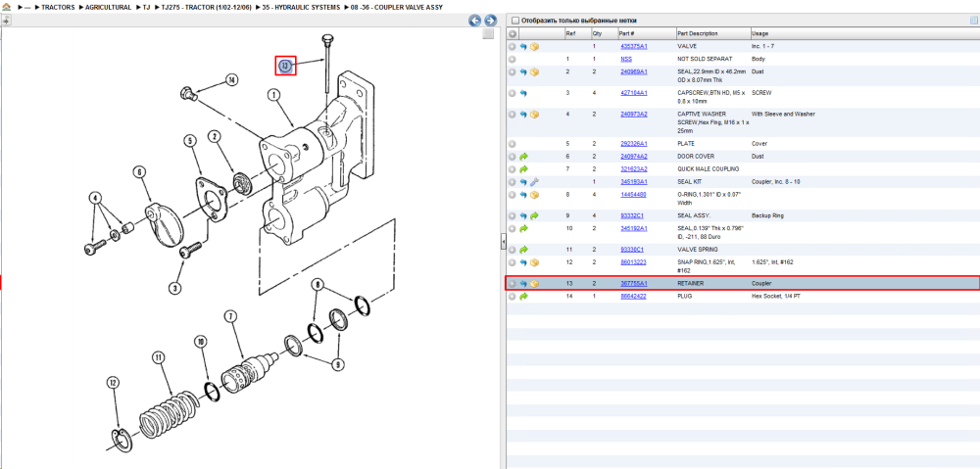980x469 pixels.
Task: Open the next diagram with the right arrow
Action: coord(491,21)
